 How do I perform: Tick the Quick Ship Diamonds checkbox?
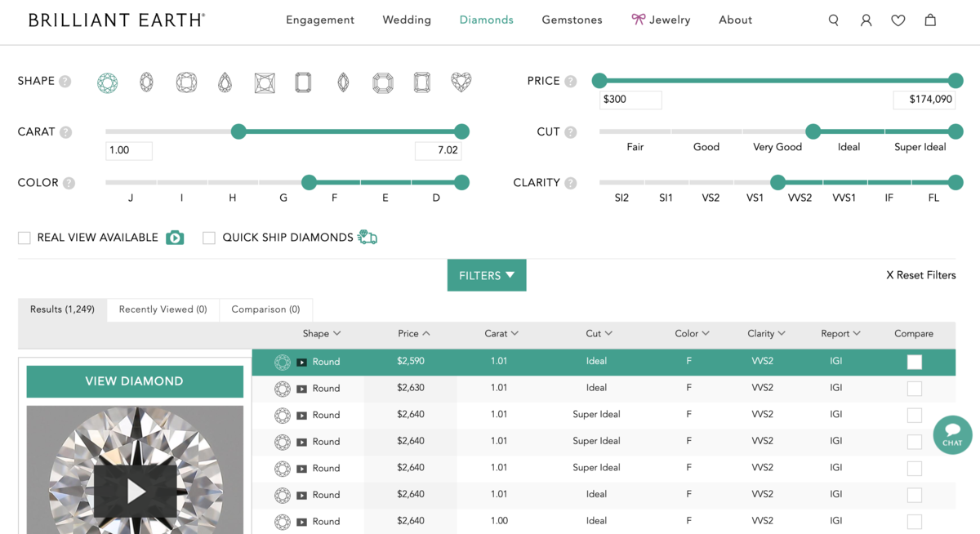209,238
